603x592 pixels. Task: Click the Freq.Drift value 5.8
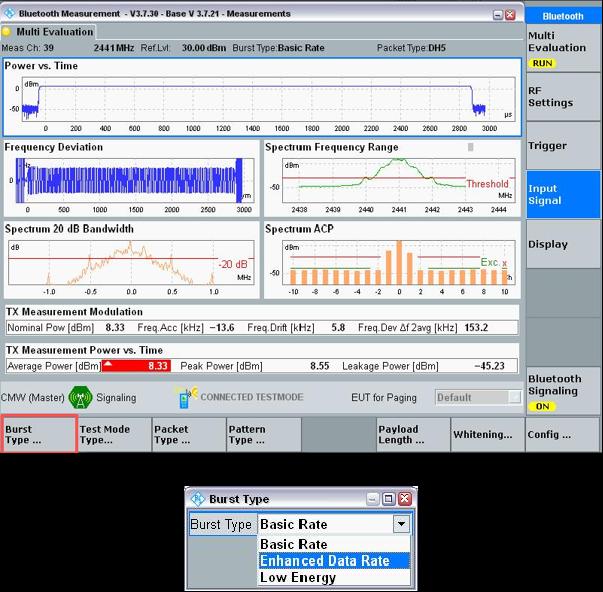pyautogui.click(x=338, y=328)
